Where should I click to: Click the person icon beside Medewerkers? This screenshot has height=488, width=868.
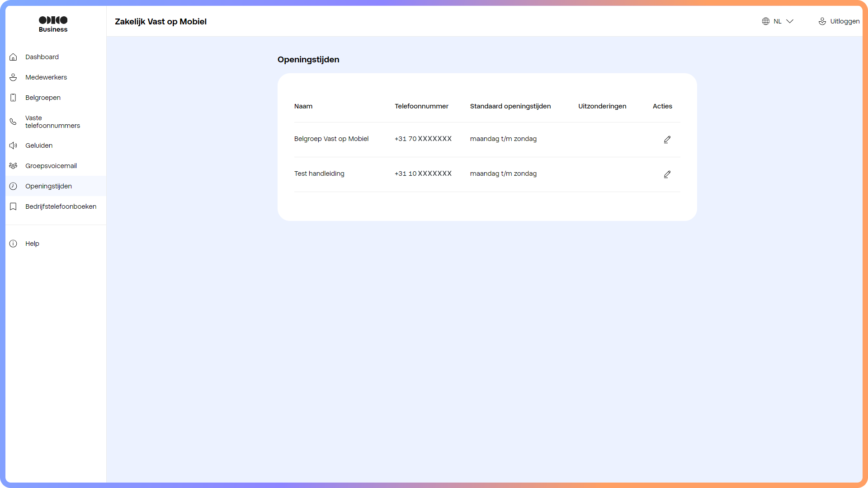click(13, 77)
